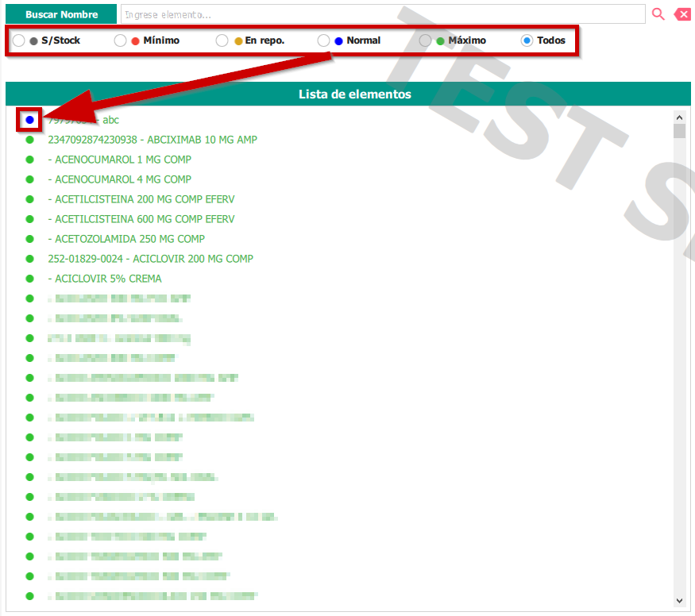Clear search with the red delete icon

[x=682, y=14]
